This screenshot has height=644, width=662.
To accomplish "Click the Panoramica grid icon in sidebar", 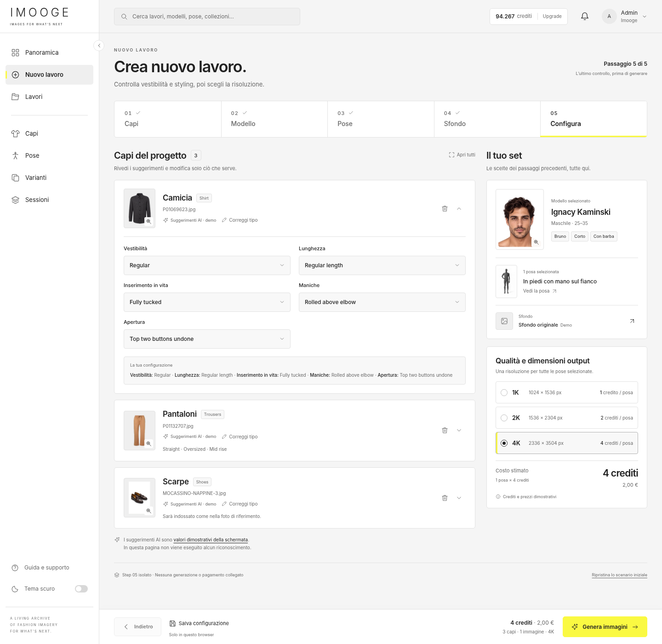I will click(x=15, y=52).
